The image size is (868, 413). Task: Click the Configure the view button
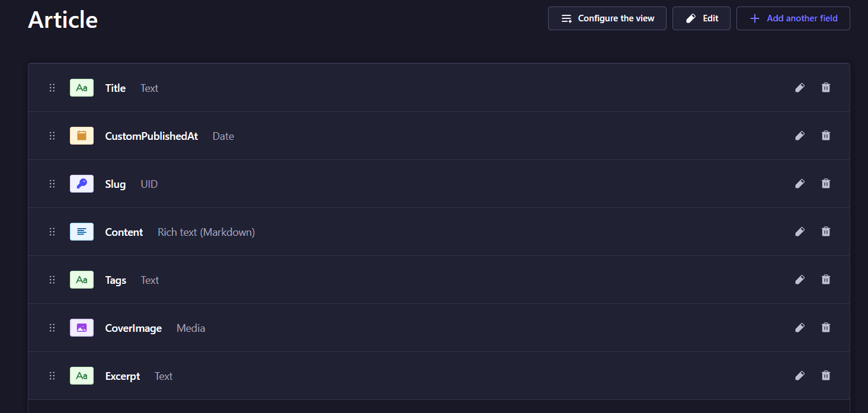(607, 18)
